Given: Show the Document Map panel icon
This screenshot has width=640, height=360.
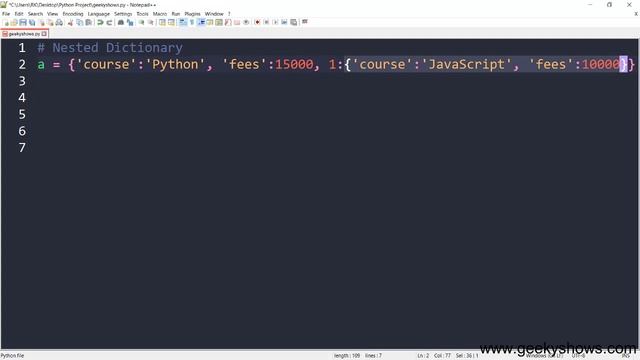Looking at the screenshot, I should coord(219,22).
